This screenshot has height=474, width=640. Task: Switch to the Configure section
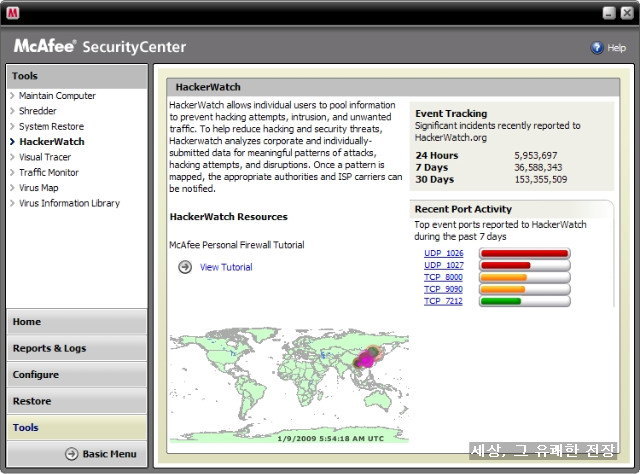77,374
